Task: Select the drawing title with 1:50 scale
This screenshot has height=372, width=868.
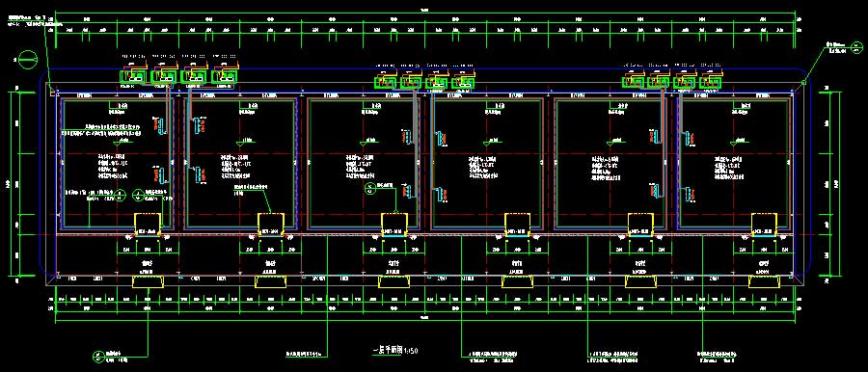Action: 394,351
